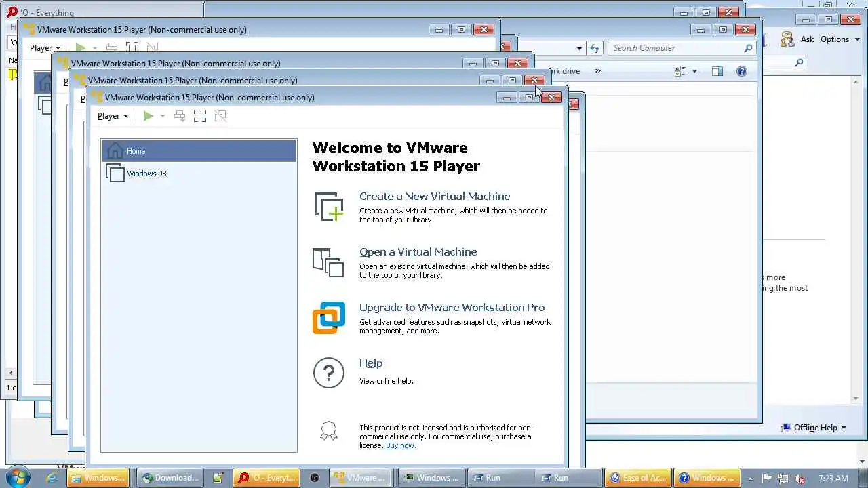This screenshot has height=488, width=868.
Task: Click the round dark icon beside Everything taskbar button
Action: coord(315,478)
